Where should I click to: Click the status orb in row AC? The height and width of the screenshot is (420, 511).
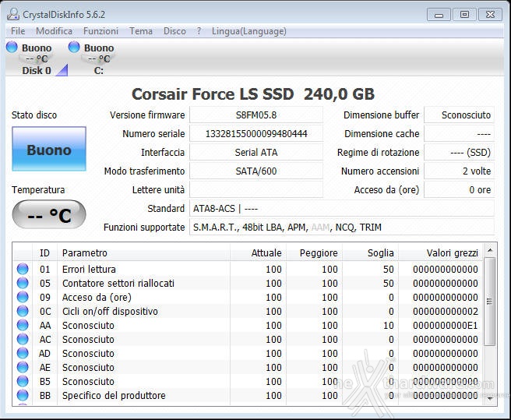coord(23,339)
